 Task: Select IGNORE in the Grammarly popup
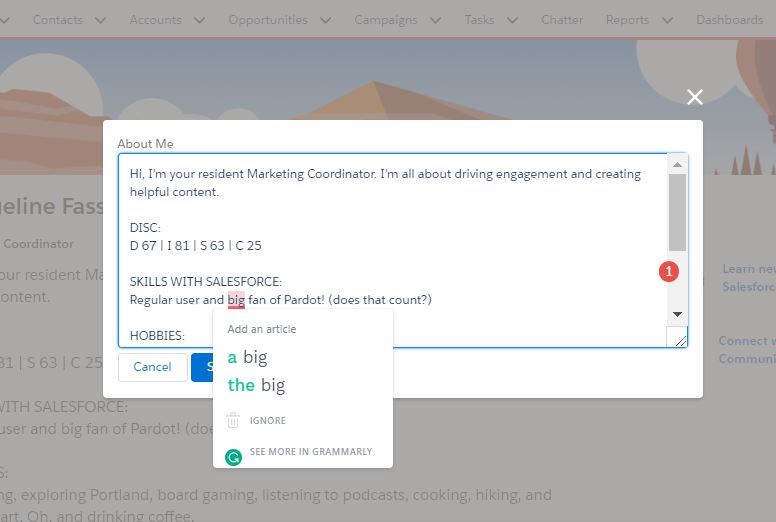point(268,421)
